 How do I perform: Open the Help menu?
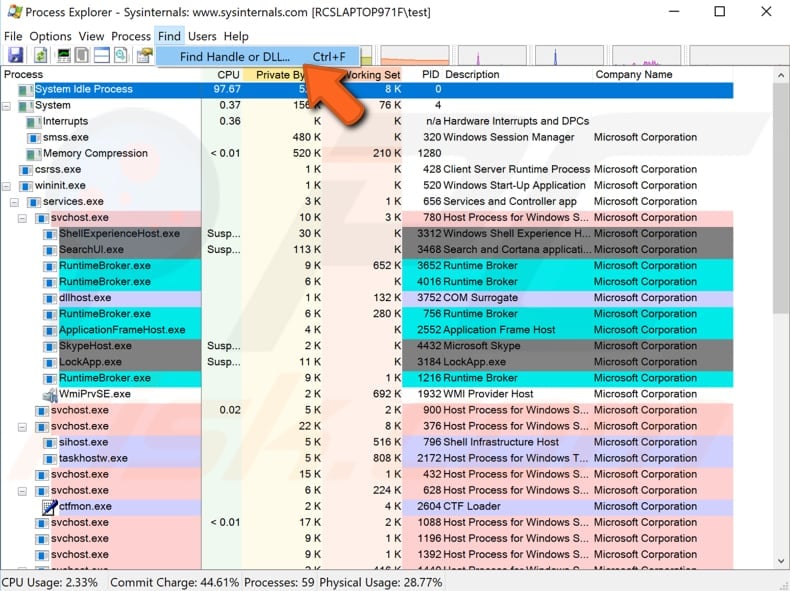click(x=236, y=36)
